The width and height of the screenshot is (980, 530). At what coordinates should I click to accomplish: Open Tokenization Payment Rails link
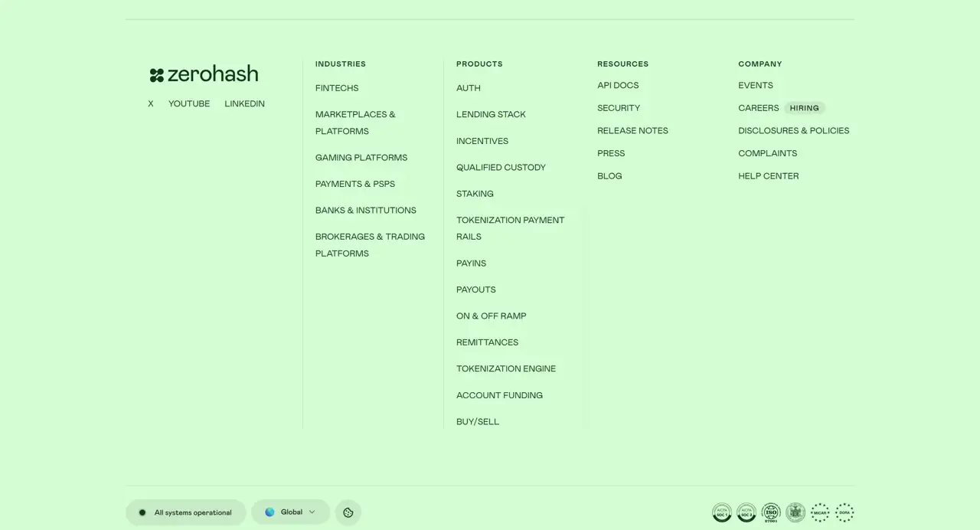(x=510, y=228)
